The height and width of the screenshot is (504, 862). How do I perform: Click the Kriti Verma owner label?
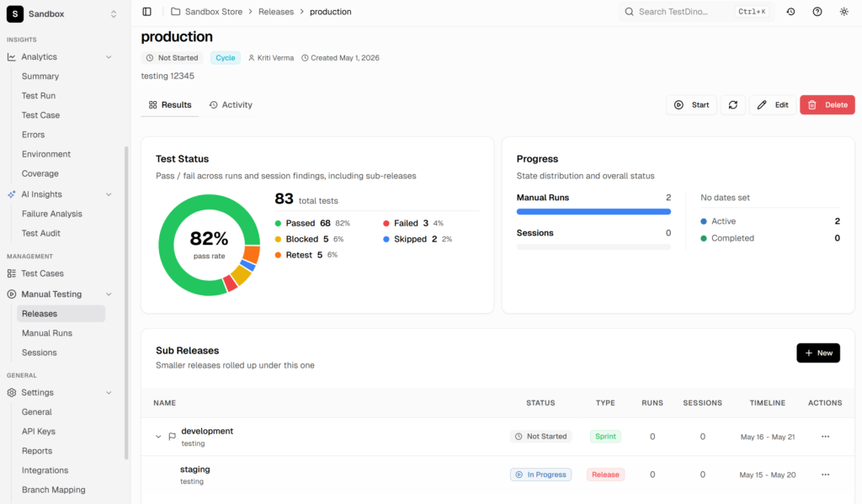tap(271, 58)
